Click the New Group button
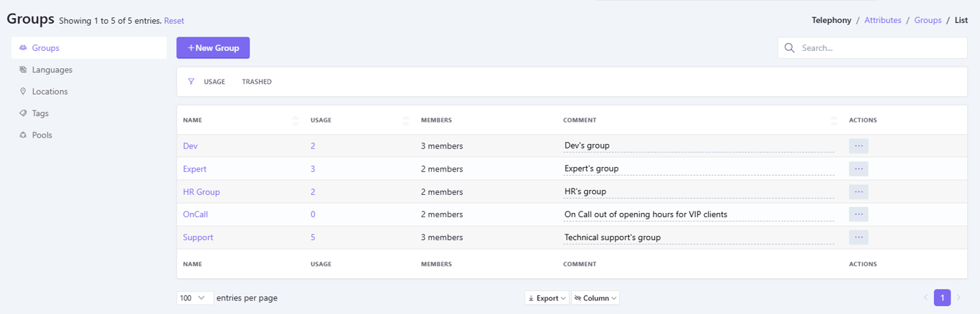The image size is (980, 314). coord(213,48)
